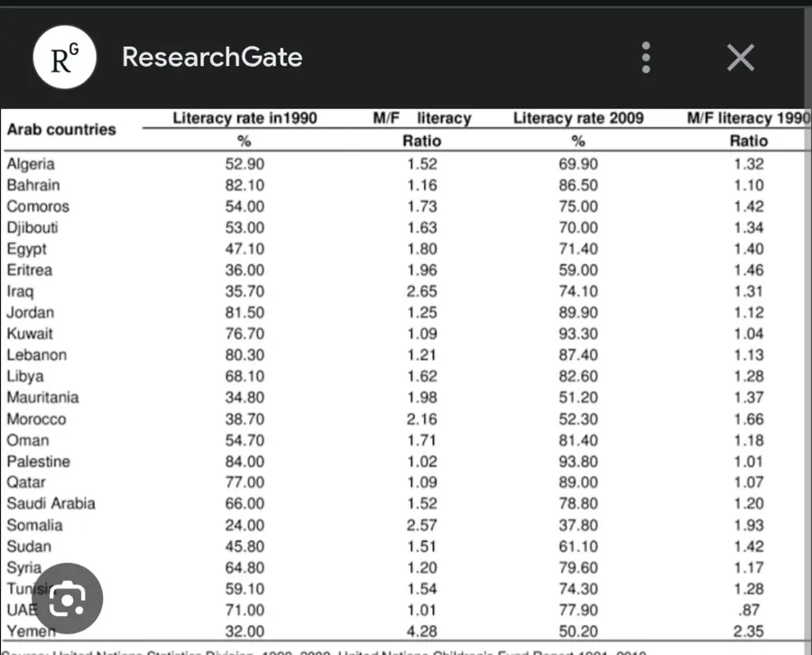Select the Egypt row label

coord(26,249)
